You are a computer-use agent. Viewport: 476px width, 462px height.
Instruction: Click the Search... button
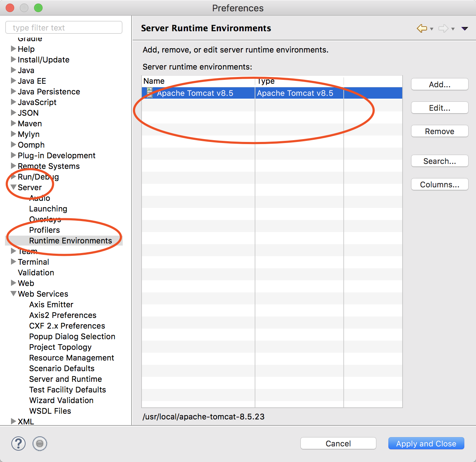[x=440, y=161]
